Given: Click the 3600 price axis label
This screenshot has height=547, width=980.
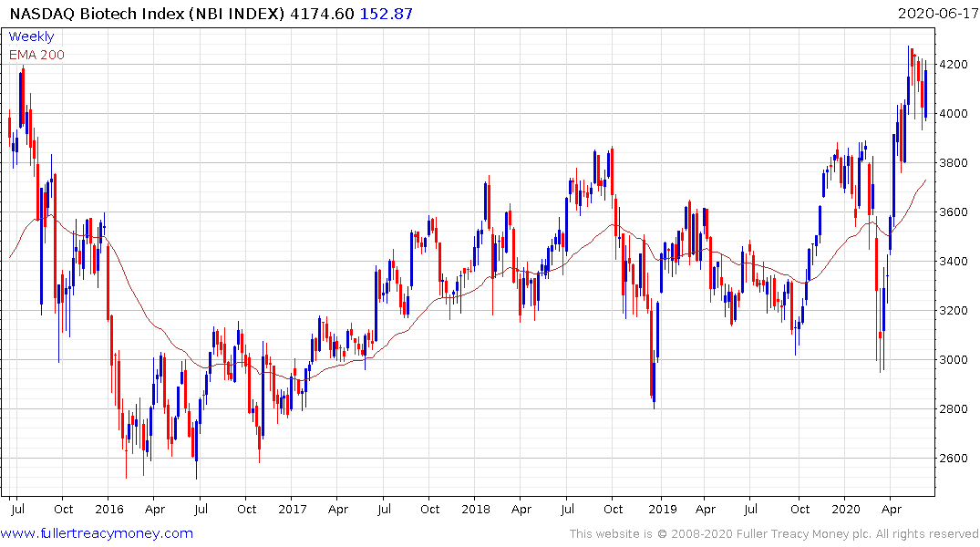Looking at the screenshot, I should pos(954,212).
